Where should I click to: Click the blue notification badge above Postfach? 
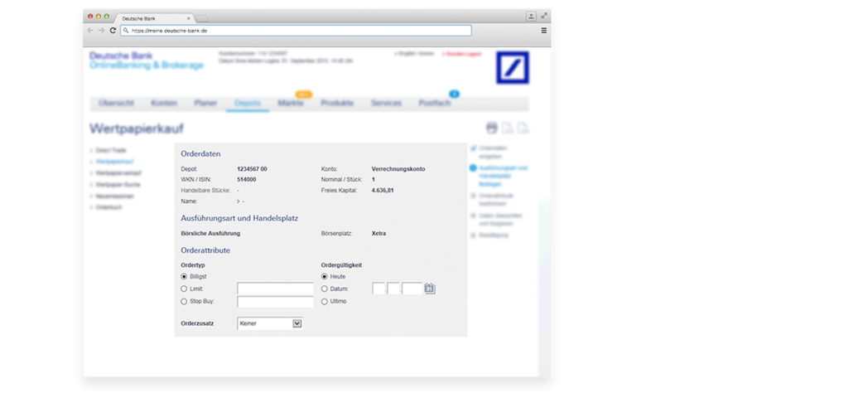click(x=454, y=94)
